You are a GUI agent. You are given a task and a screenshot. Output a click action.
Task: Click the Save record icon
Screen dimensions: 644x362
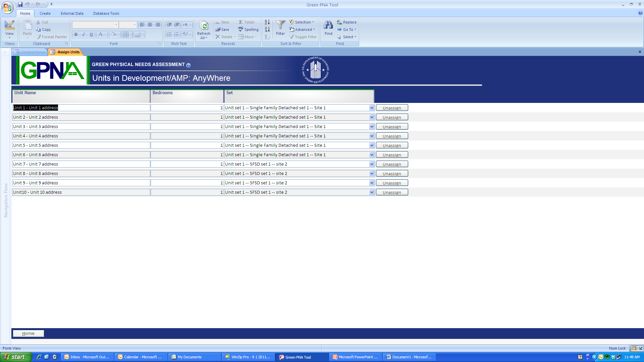point(218,29)
